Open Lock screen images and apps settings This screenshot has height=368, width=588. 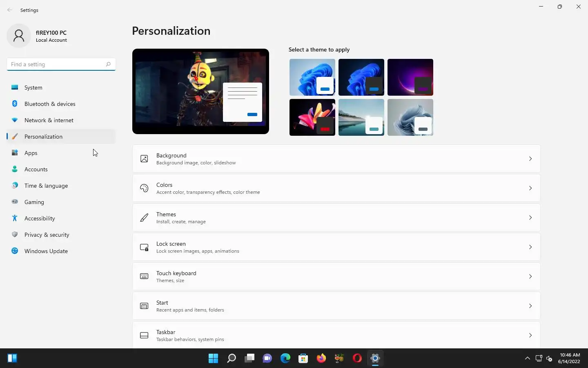click(x=336, y=247)
